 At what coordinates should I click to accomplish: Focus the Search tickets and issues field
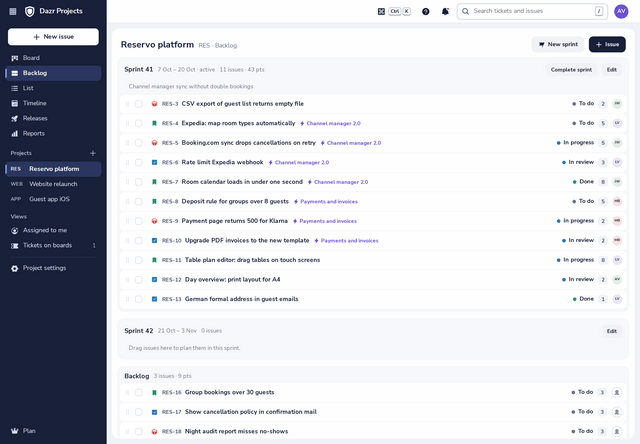coord(532,11)
